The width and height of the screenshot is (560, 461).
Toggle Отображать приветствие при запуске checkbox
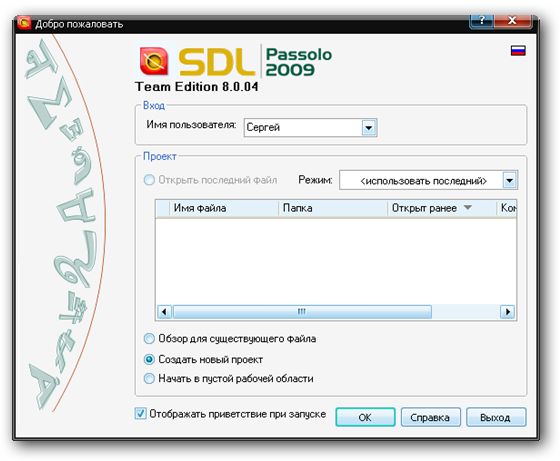[140, 414]
